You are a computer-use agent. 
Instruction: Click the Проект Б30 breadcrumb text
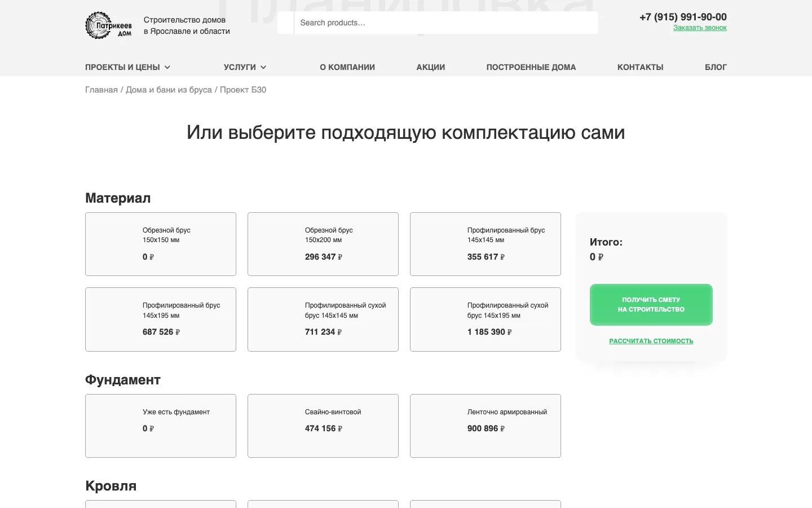tap(243, 90)
